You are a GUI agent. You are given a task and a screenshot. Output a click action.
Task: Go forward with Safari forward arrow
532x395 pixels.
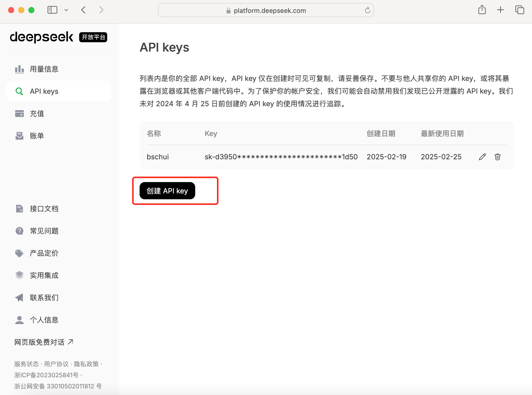click(x=101, y=10)
